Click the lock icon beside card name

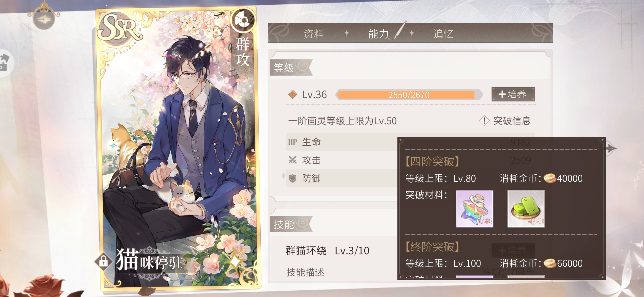coord(103,261)
